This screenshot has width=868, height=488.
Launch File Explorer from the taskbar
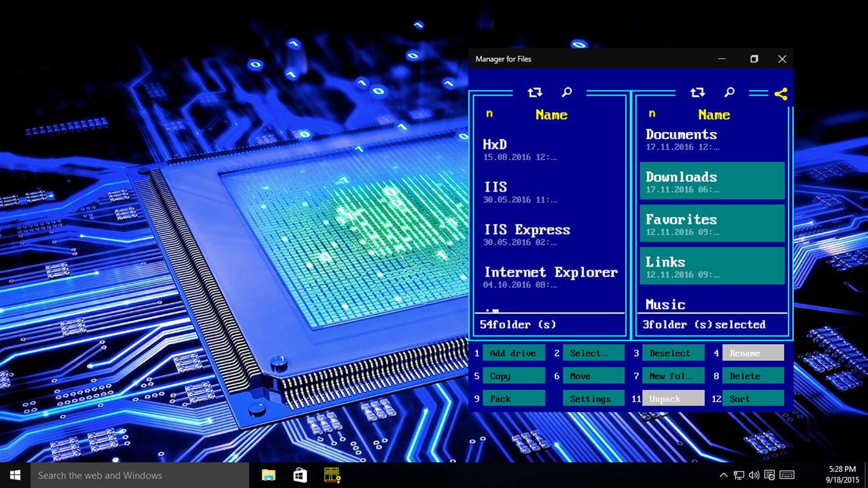click(268, 475)
